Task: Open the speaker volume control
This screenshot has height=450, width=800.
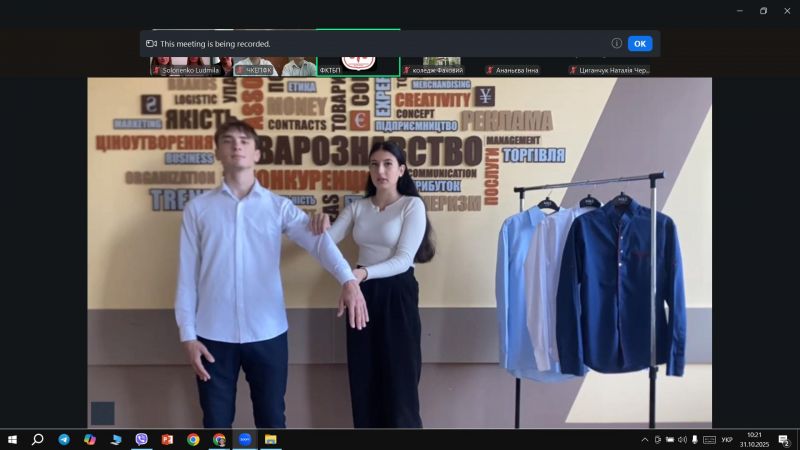Action: click(x=682, y=439)
